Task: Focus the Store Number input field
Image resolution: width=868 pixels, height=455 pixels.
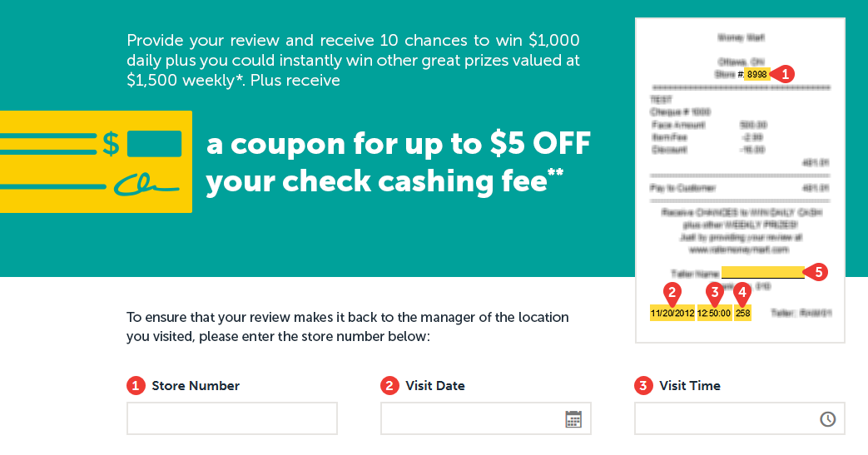Action: pyautogui.click(x=231, y=418)
